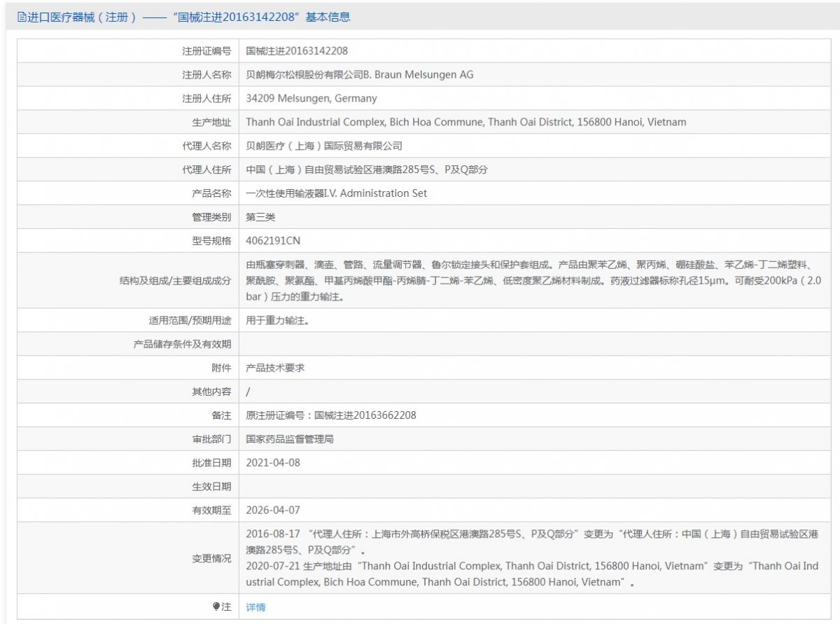840x624 pixels.
Task: Click product name I.V. Administration Set
Action: coord(336,193)
